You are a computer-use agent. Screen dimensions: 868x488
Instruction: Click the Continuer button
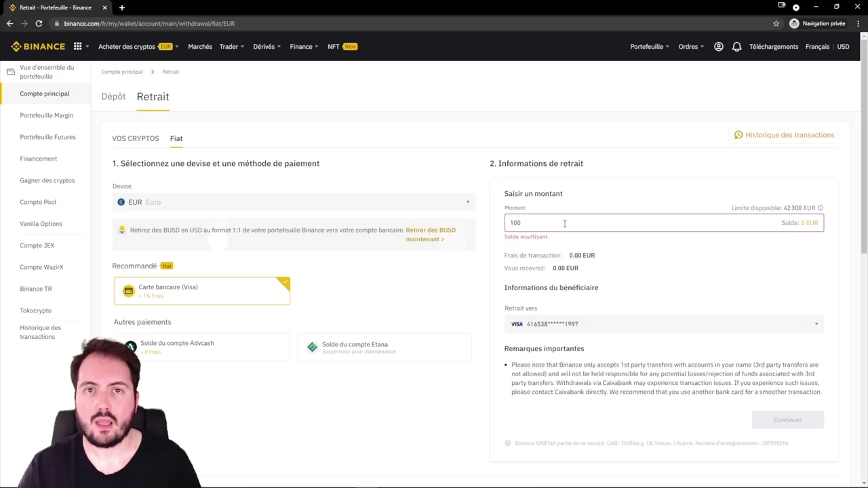(x=788, y=420)
